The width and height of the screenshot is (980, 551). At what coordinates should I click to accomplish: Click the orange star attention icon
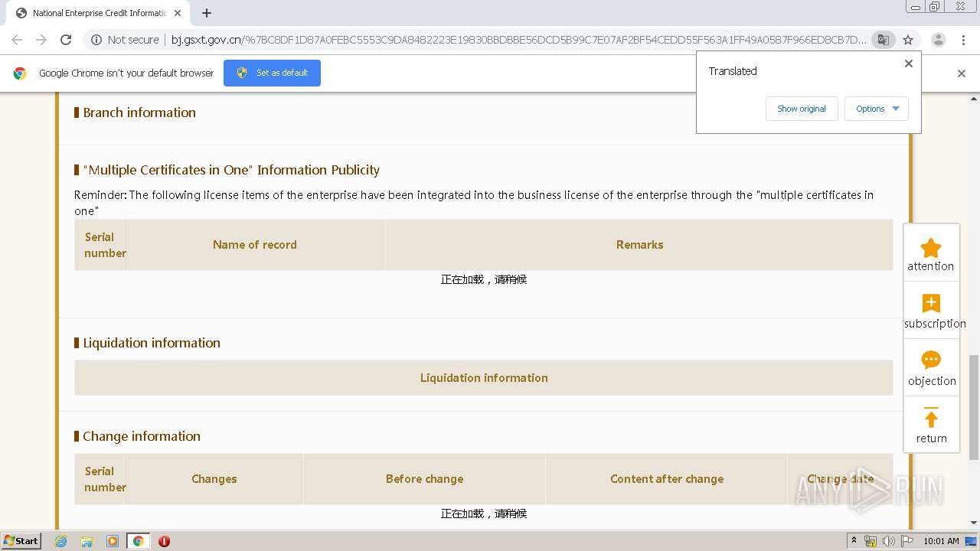(x=930, y=248)
